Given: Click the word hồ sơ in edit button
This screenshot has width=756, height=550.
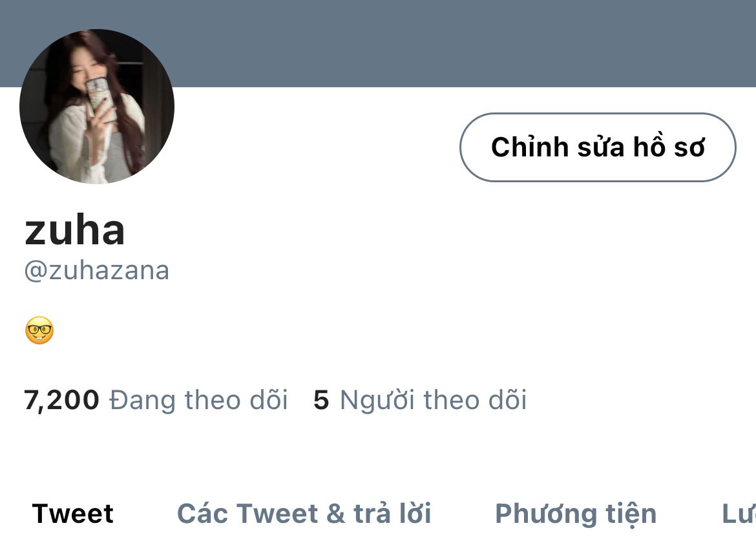Looking at the screenshot, I should (x=669, y=146).
